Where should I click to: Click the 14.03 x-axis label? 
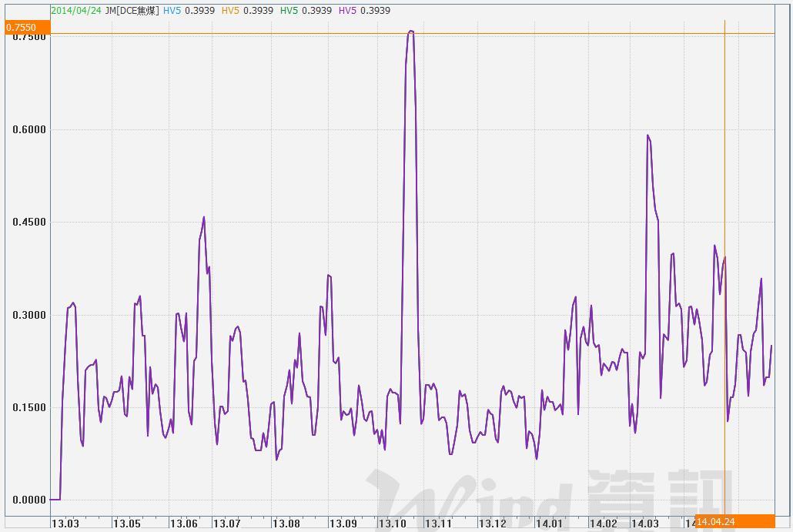[x=645, y=524]
